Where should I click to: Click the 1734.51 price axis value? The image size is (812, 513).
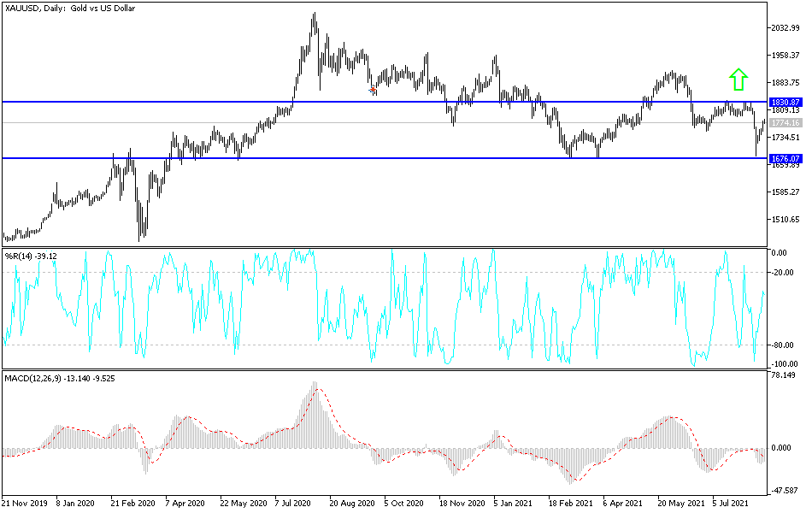pos(786,138)
